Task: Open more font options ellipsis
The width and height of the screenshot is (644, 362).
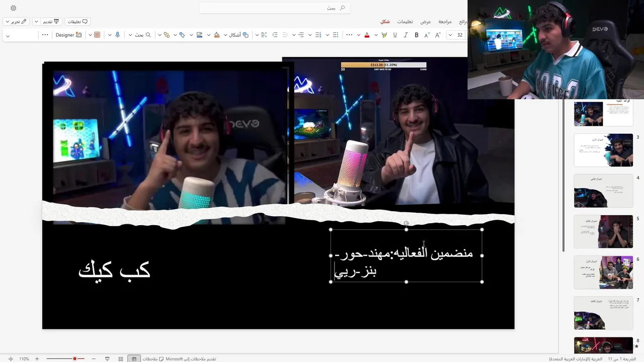Action: 349,35
